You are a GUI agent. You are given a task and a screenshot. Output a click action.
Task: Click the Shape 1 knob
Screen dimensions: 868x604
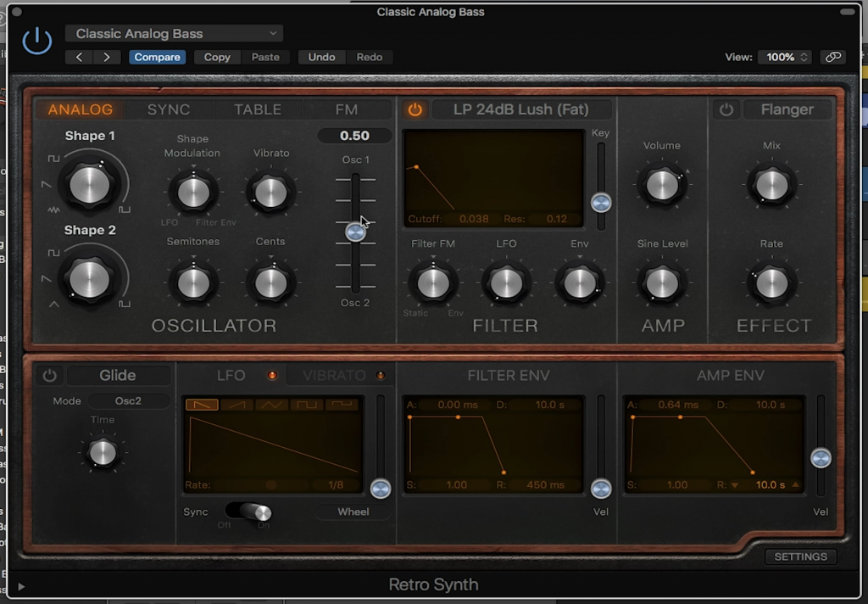(89, 185)
